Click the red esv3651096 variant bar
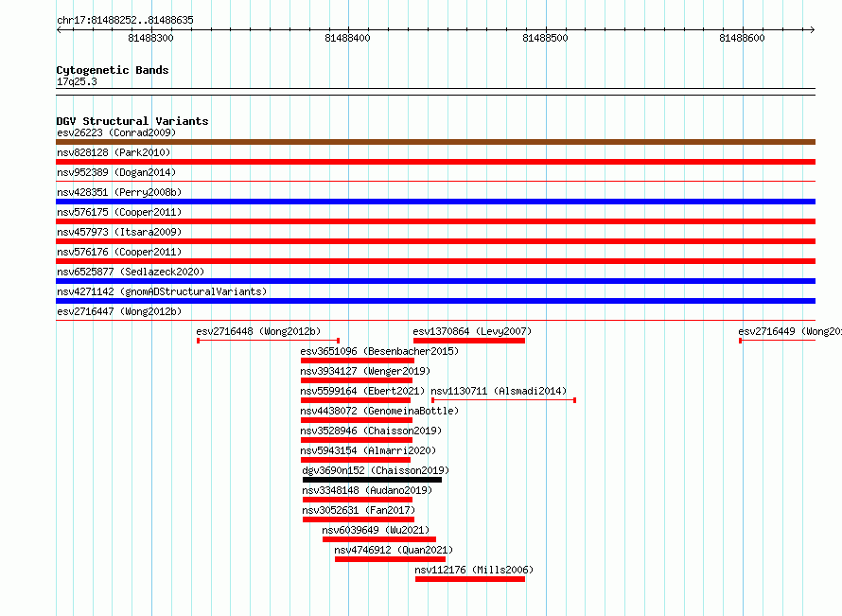The height and width of the screenshot is (616, 842). (x=357, y=361)
